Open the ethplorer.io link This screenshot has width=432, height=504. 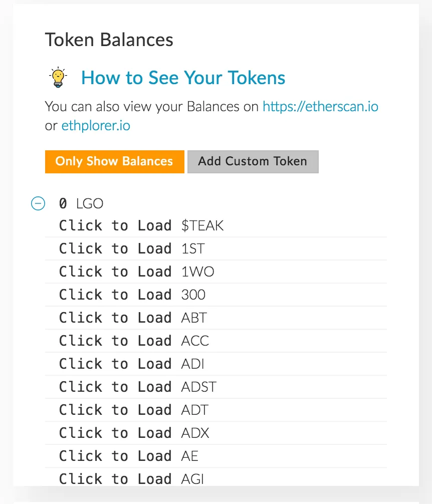pos(96,126)
